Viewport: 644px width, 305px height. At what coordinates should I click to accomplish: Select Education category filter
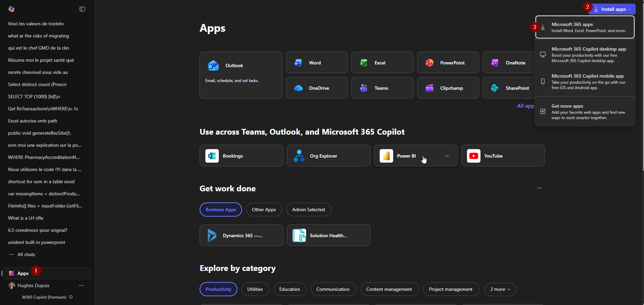(290, 289)
